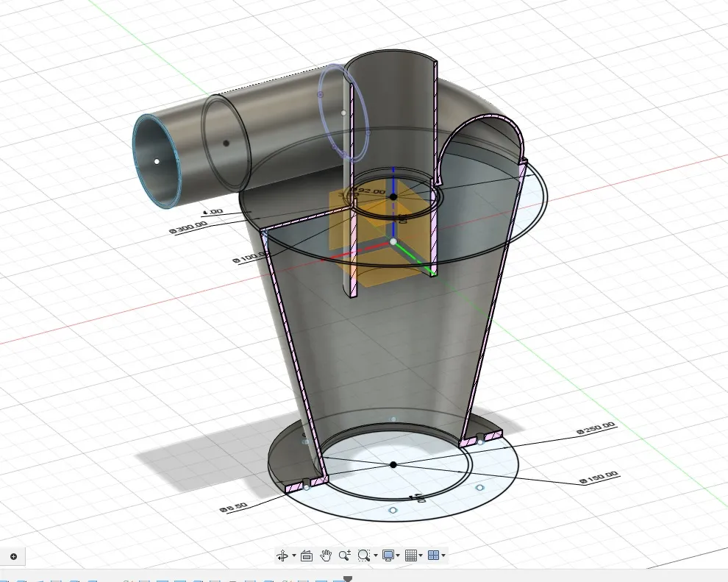Click the Grid and Snaps icon
Viewport: 728px width, 582px height.
point(411,556)
